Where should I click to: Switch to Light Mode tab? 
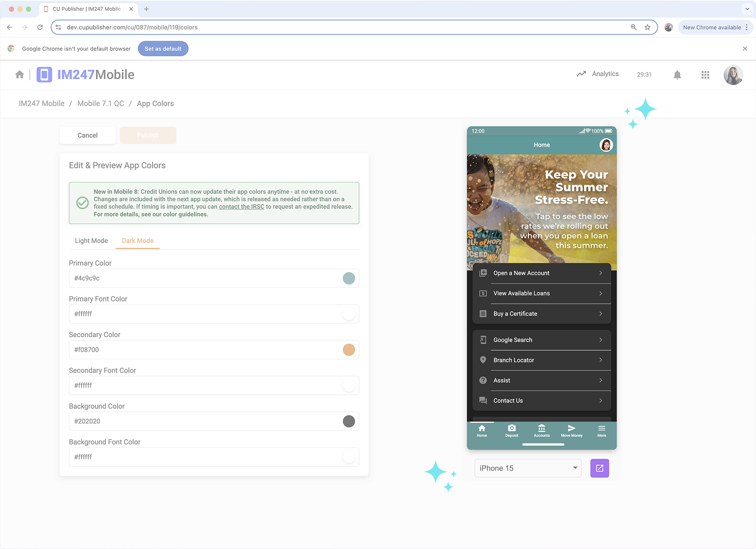click(x=91, y=240)
